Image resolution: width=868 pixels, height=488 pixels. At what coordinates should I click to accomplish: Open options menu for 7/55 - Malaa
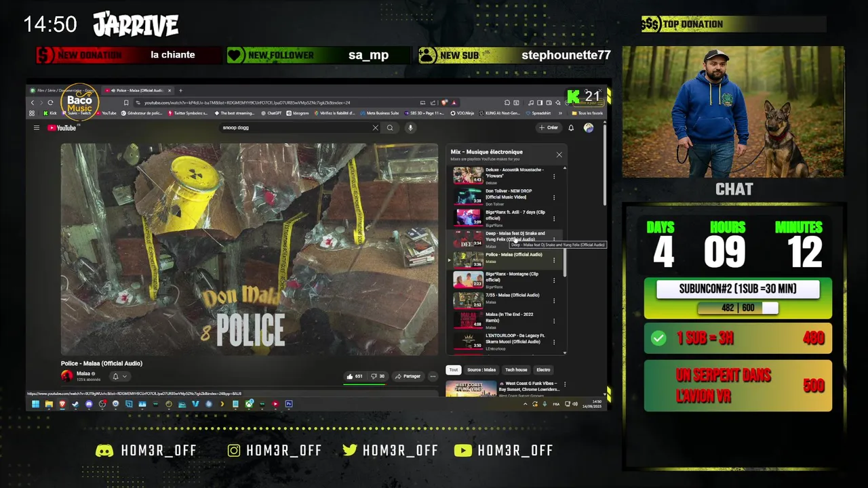click(x=554, y=300)
